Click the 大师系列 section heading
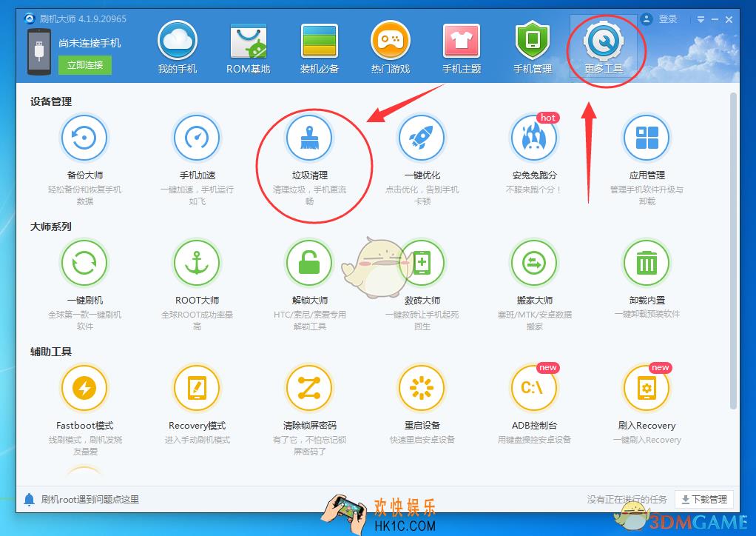This screenshot has width=756, height=536. click(x=50, y=227)
